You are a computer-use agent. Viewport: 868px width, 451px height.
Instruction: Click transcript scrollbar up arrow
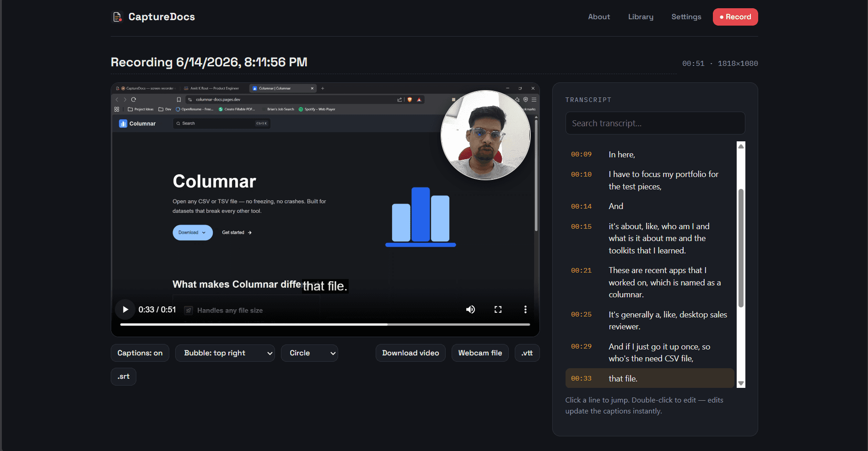click(x=741, y=146)
